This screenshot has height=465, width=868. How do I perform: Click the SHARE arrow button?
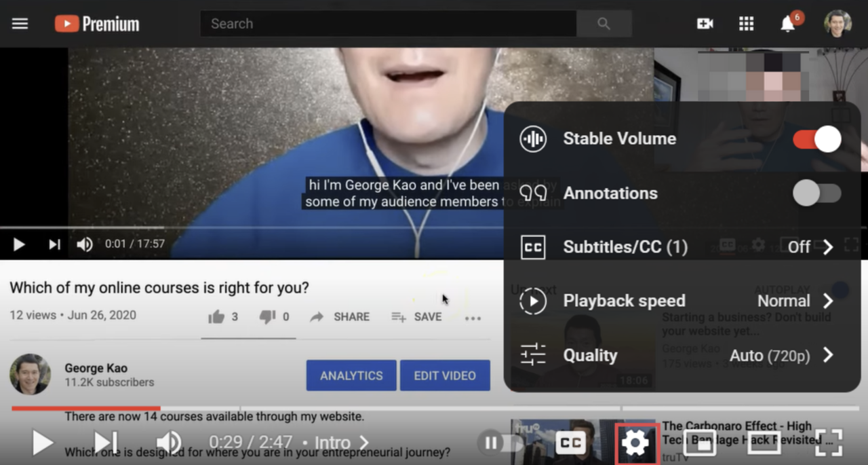tap(339, 317)
